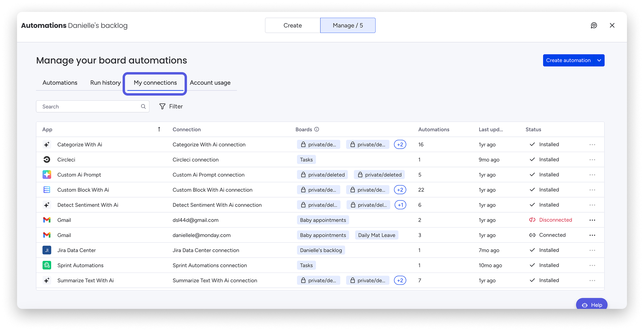Screen dimensions: 644x331
Task: Click the Jira Data Center app icon
Action: point(47,250)
